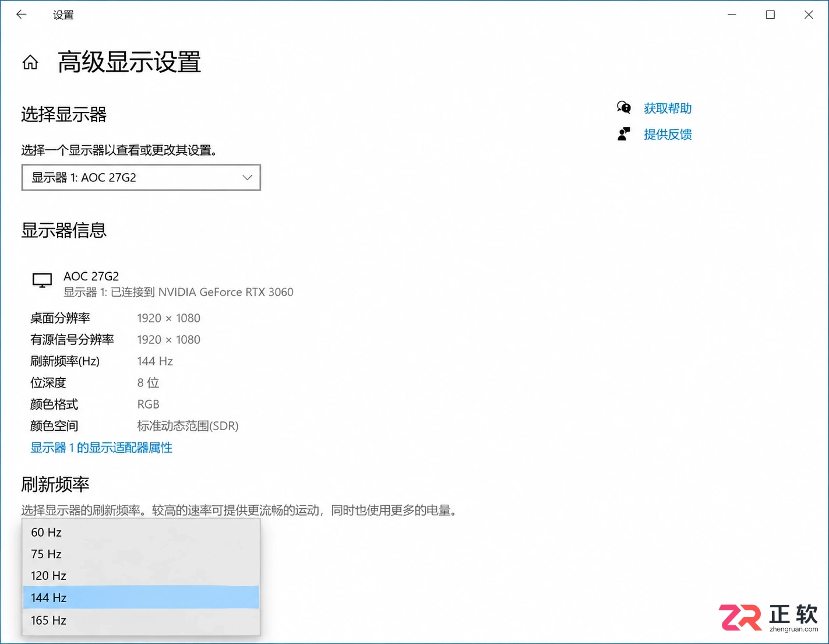Minimize the 设置 window
Viewport: 829px width, 644px height.
click(732, 15)
